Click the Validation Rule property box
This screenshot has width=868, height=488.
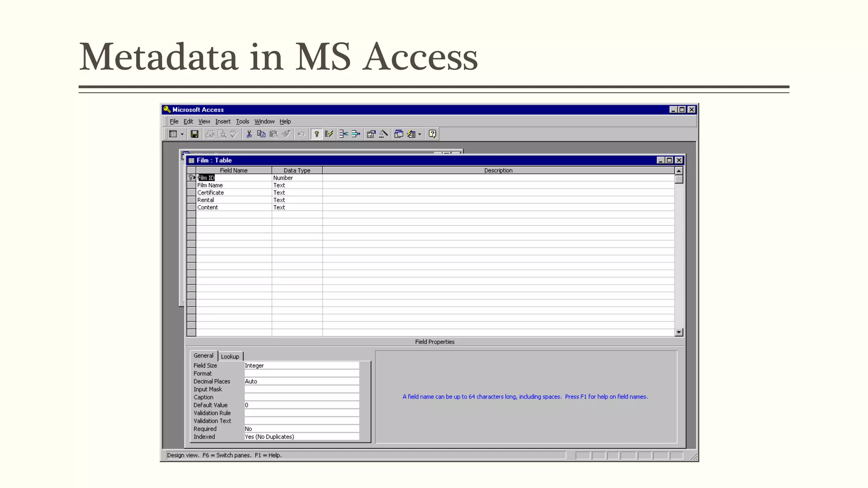coord(302,413)
